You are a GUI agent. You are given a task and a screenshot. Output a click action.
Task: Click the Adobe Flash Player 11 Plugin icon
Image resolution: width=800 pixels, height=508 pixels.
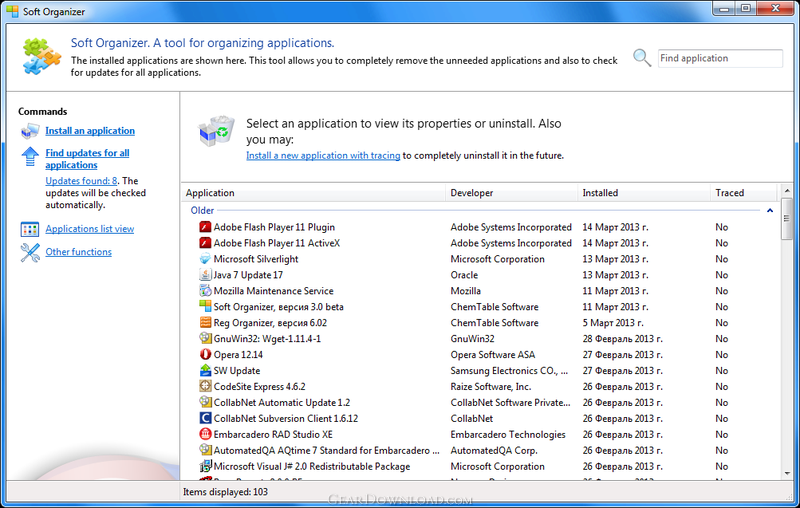205,227
